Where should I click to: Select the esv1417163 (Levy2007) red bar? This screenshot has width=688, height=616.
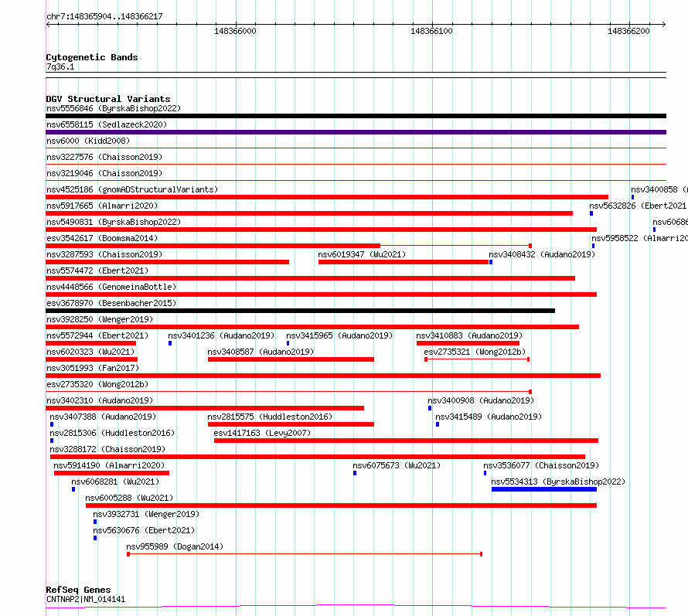407,441
